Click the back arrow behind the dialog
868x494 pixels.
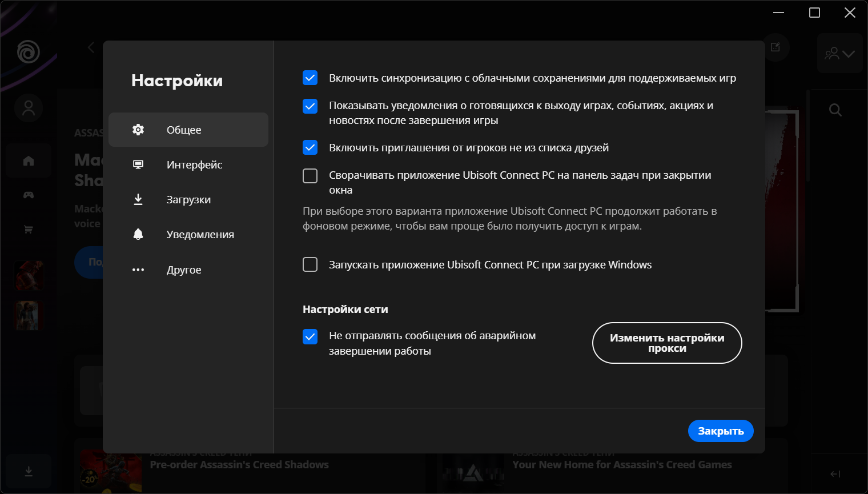click(x=91, y=47)
